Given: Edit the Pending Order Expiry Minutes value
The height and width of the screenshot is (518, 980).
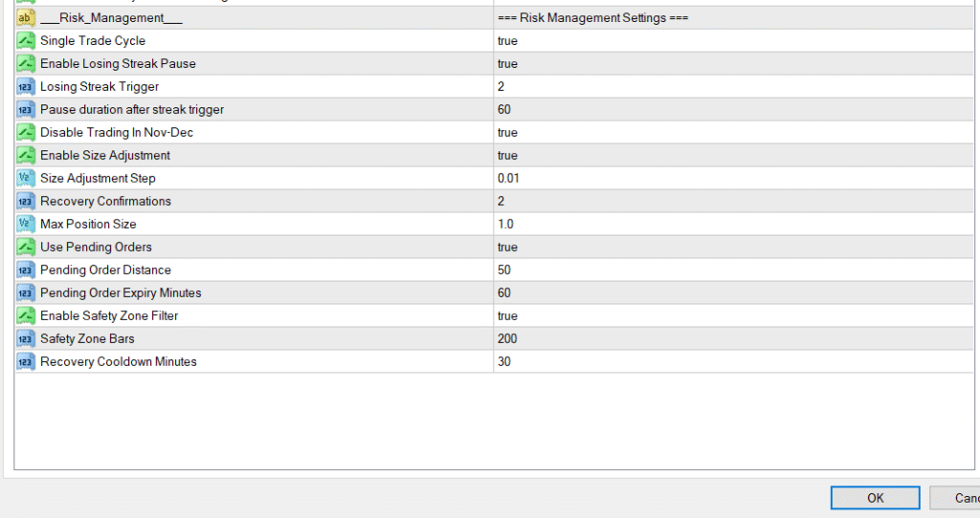Looking at the screenshot, I should pos(504,293).
